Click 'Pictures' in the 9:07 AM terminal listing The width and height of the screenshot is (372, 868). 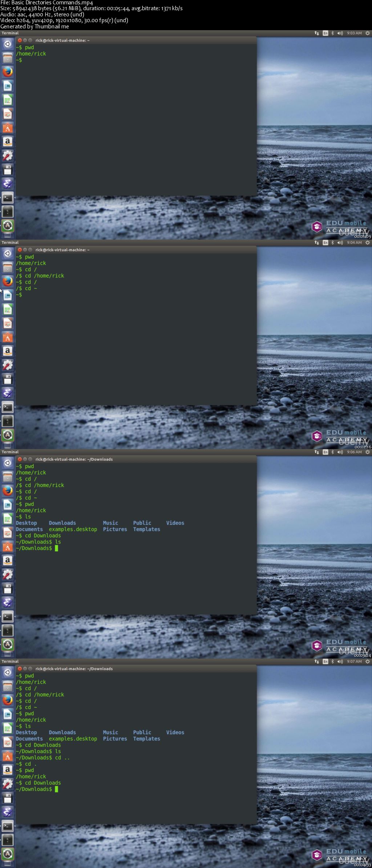(x=115, y=739)
